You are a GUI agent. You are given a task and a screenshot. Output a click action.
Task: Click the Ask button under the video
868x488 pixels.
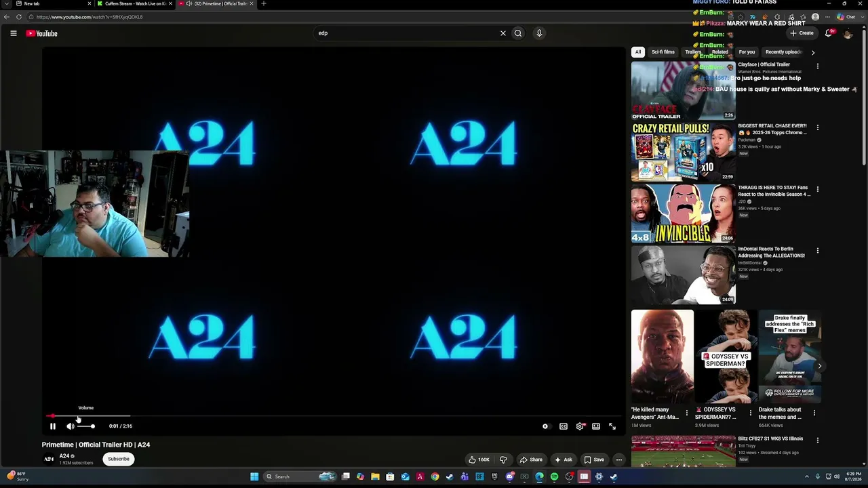click(x=564, y=460)
